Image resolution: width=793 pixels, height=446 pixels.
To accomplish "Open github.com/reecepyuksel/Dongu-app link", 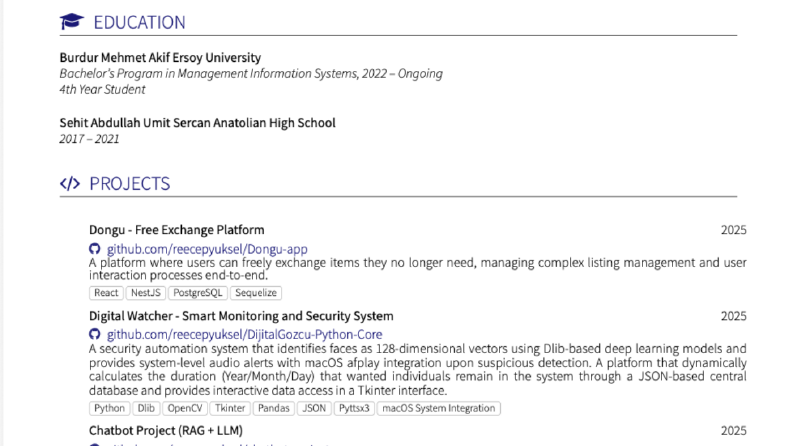I will [x=207, y=249].
